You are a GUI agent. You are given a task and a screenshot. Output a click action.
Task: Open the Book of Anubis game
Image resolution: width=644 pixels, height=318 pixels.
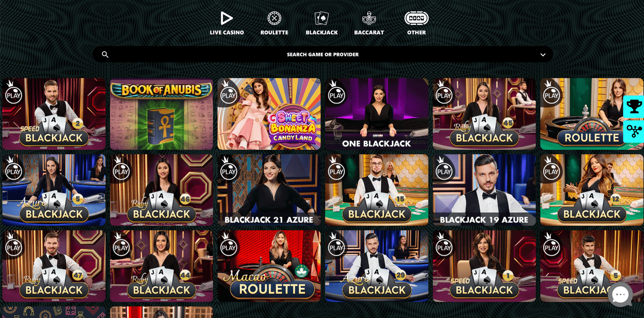click(161, 114)
